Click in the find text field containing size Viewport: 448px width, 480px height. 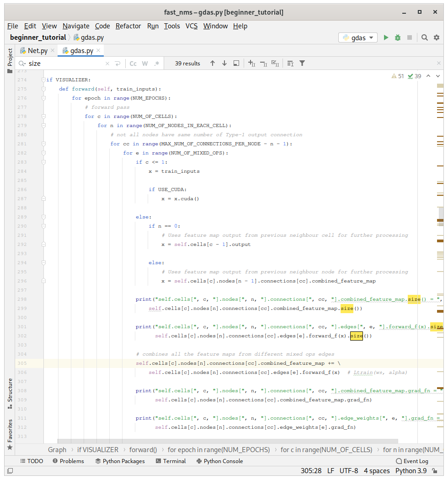(x=64, y=64)
